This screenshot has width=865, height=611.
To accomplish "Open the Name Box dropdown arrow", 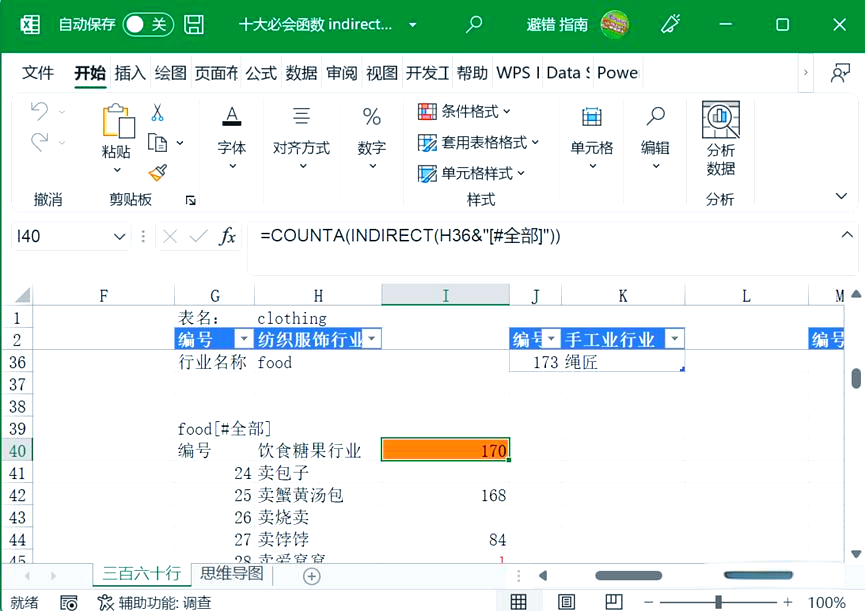I will pyautogui.click(x=119, y=237).
